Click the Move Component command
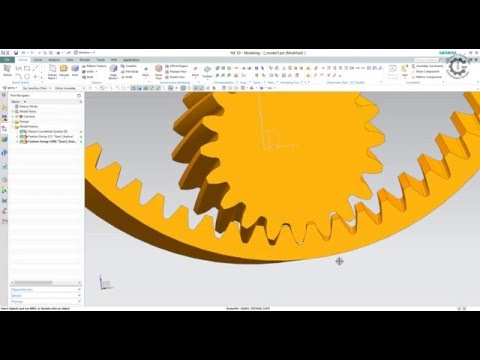The height and width of the screenshot is (360, 480). point(426,71)
